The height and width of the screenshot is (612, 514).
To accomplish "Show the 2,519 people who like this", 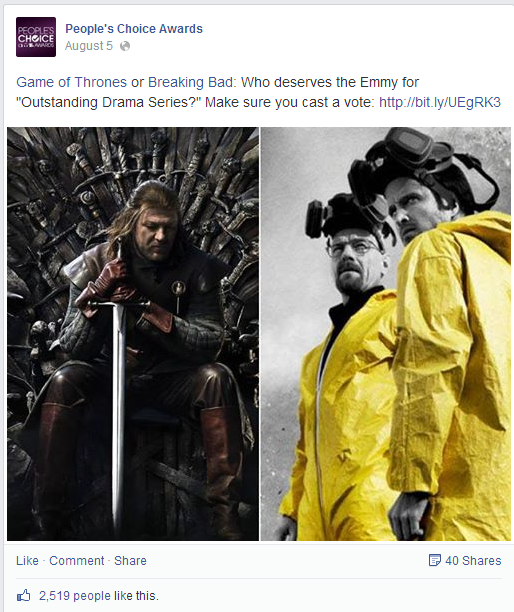I will coord(99,596).
